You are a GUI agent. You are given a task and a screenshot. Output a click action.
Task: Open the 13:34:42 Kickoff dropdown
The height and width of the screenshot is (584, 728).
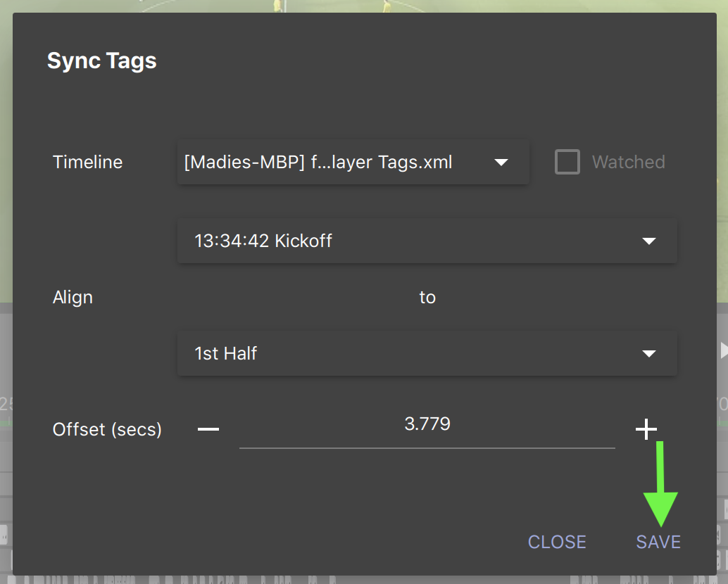coord(427,241)
